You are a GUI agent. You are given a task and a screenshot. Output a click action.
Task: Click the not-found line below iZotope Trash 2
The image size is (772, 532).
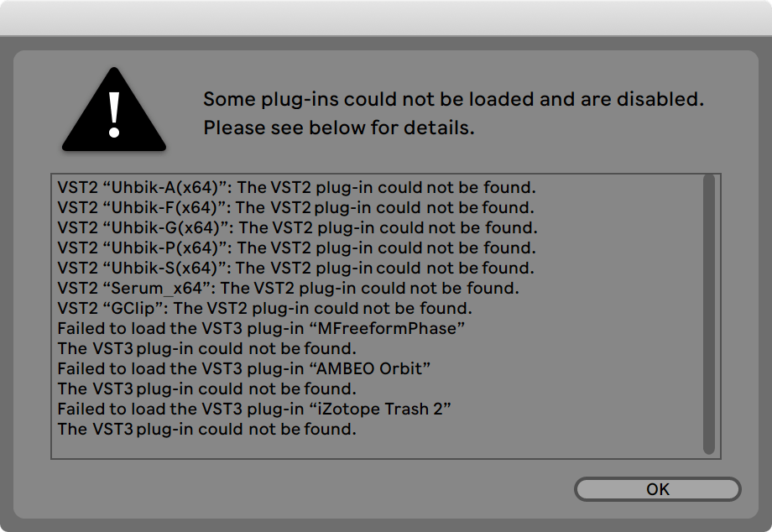coord(206,429)
